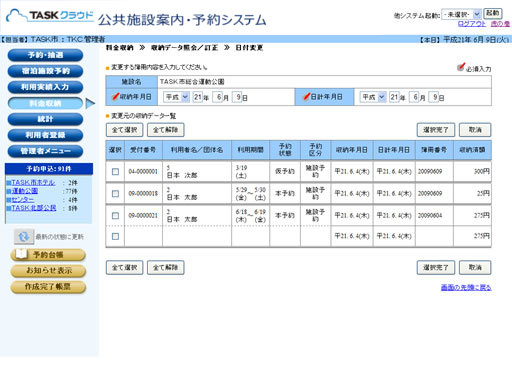Viewport: 512px width, 384px height.
Task: Click the 収納済額 column header
Action: coord(472,150)
